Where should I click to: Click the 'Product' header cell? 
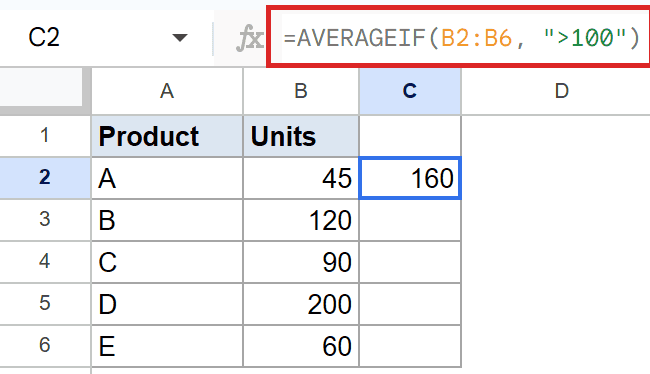pos(167,136)
